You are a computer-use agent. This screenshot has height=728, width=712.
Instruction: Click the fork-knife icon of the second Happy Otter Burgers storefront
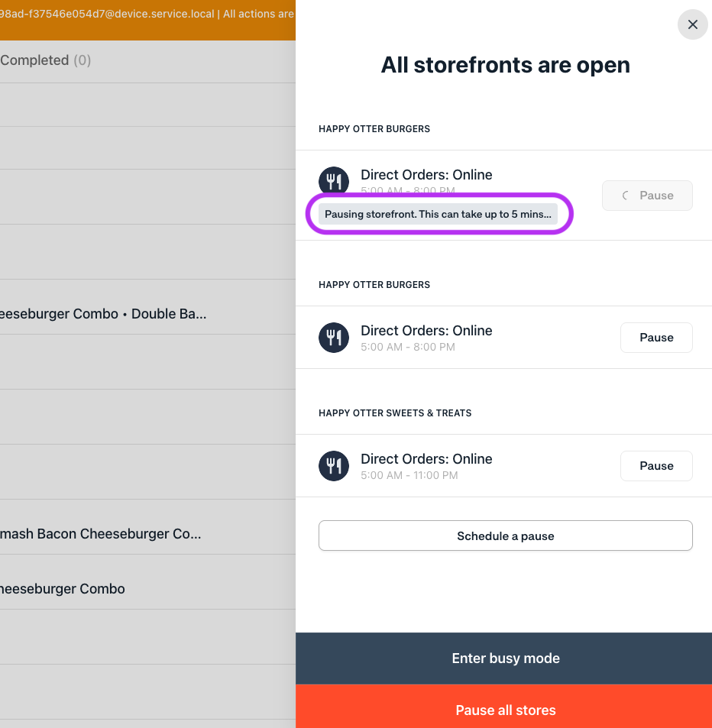point(333,338)
